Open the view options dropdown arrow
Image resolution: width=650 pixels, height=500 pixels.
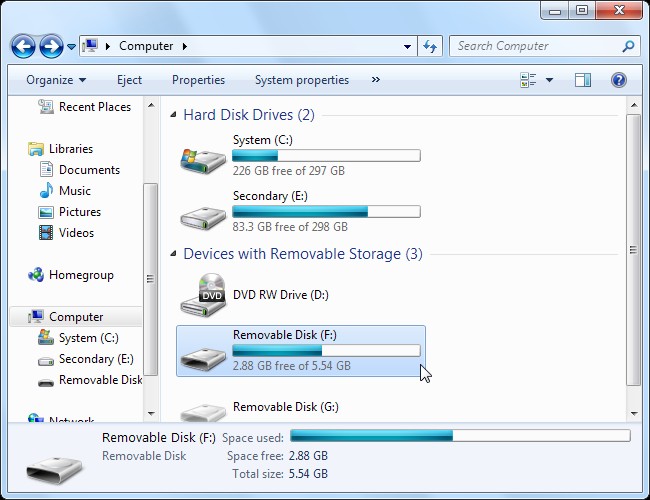(549, 80)
